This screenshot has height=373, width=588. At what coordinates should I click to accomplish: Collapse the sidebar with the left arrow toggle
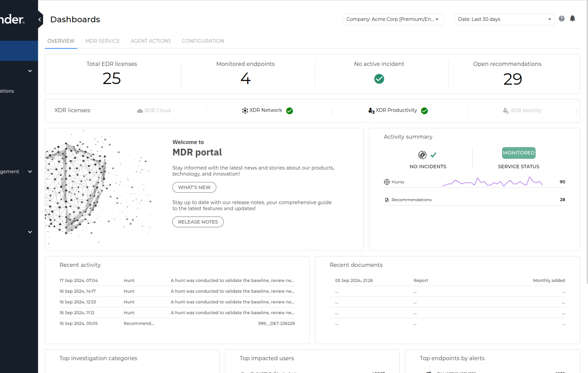[x=39, y=19]
